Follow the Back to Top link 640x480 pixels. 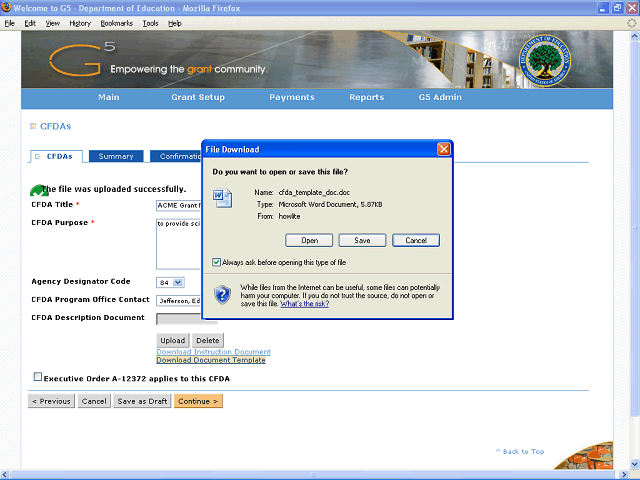click(520, 451)
